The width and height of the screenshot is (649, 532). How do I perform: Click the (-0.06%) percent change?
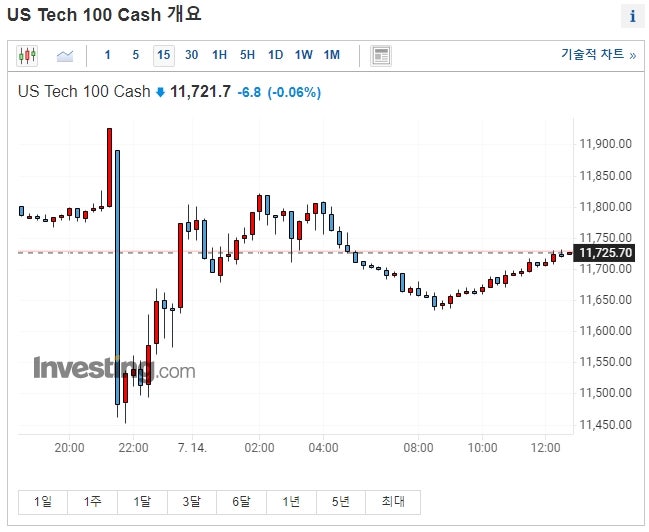pos(294,92)
